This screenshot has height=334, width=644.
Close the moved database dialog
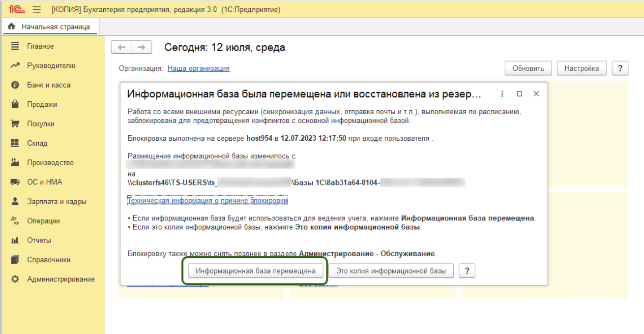(536, 93)
